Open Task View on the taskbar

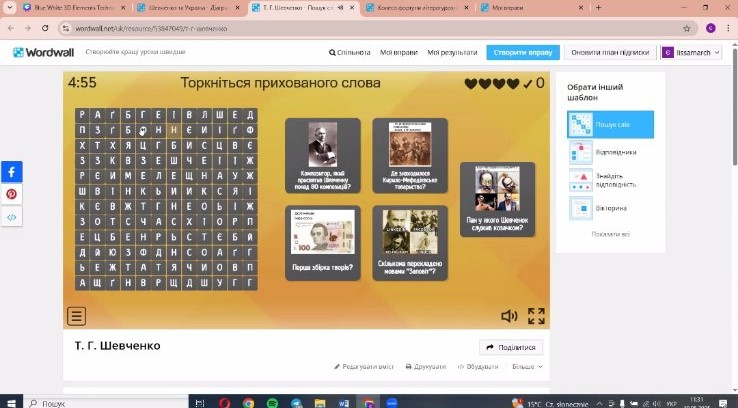(x=200, y=403)
